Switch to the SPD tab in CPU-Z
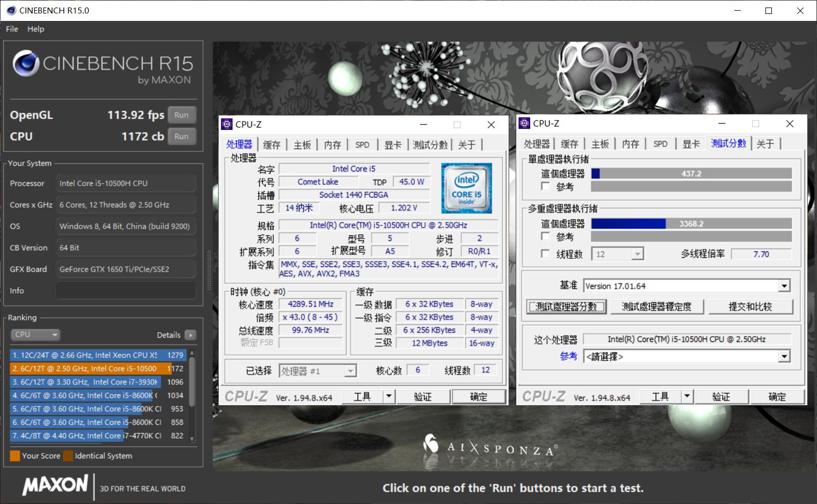The height and width of the screenshot is (504, 817). (x=362, y=144)
